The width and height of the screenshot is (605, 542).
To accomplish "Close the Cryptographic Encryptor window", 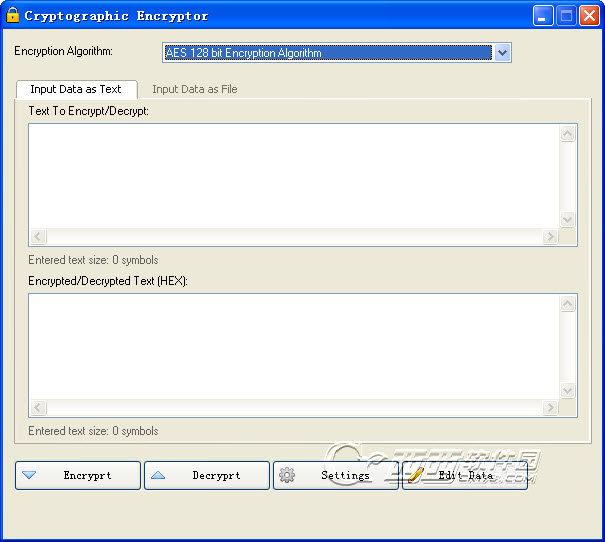I will [589, 16].
